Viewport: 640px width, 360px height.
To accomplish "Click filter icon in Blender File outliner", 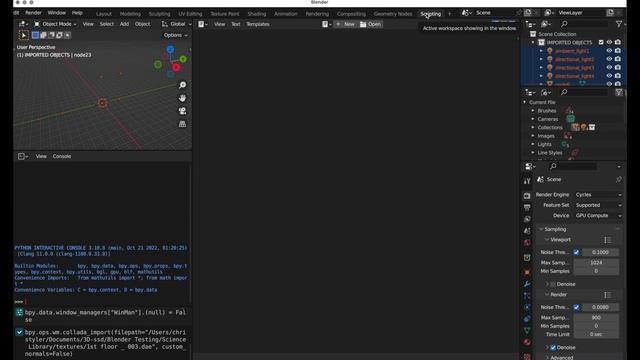I will pos(619,93).
